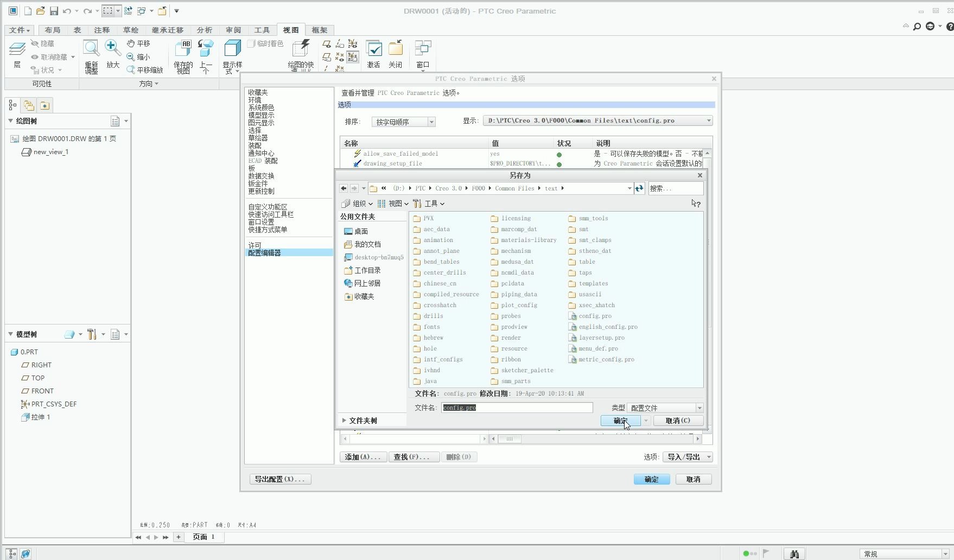Open the sort order (按字母顺序) dropdown
This screenshot has width=954, height=560.
(403, 122)
